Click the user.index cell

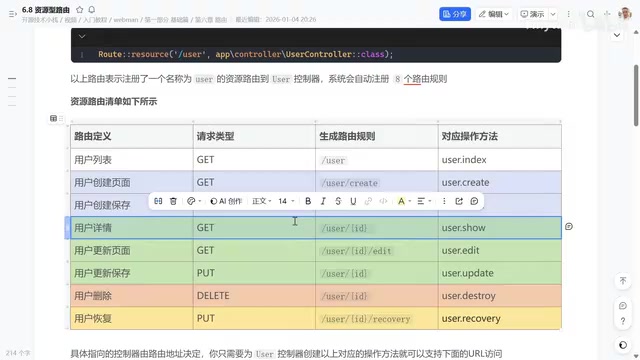click(x=500, y=160)
